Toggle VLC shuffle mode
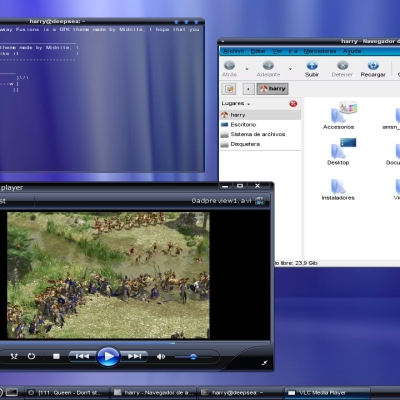 (x=14, y=356)
